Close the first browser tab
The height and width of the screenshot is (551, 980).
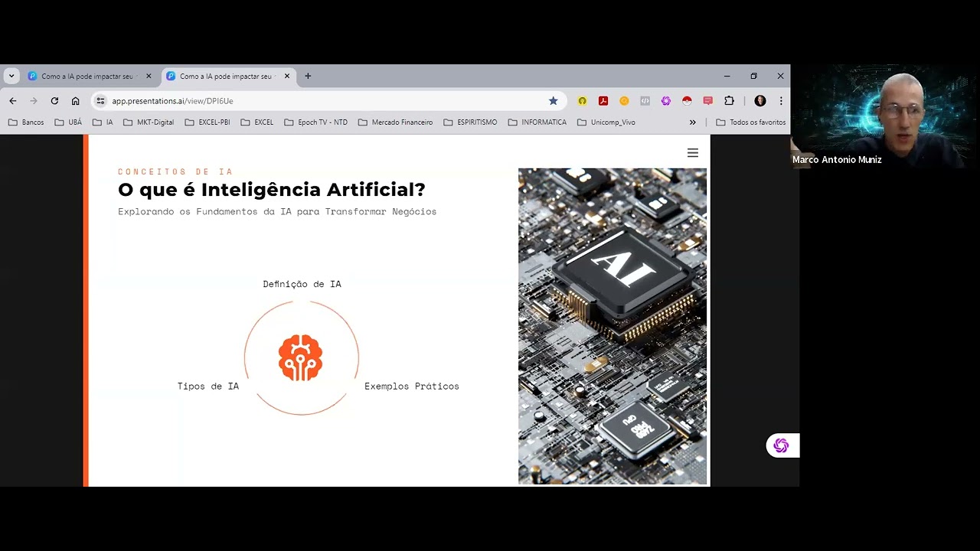[149, 77]
